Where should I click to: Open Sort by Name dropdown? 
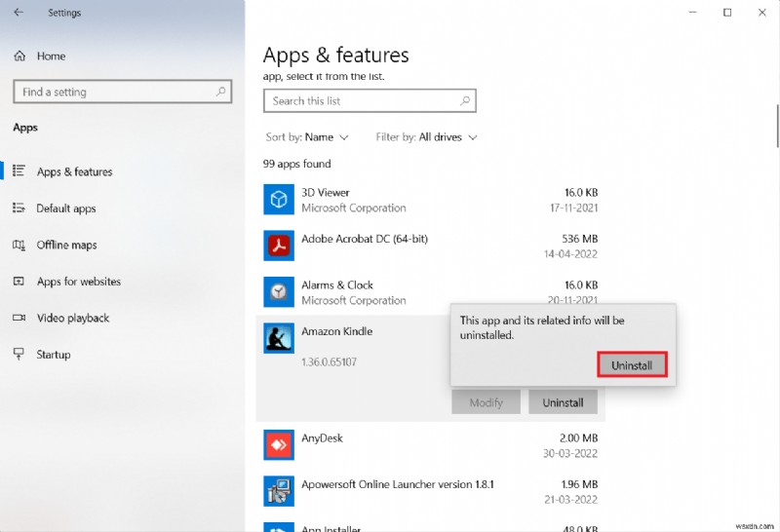(307, 137)
